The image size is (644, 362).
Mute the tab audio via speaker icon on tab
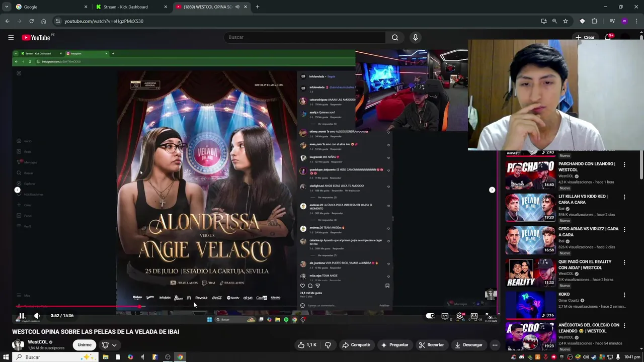tap(237, 7)
